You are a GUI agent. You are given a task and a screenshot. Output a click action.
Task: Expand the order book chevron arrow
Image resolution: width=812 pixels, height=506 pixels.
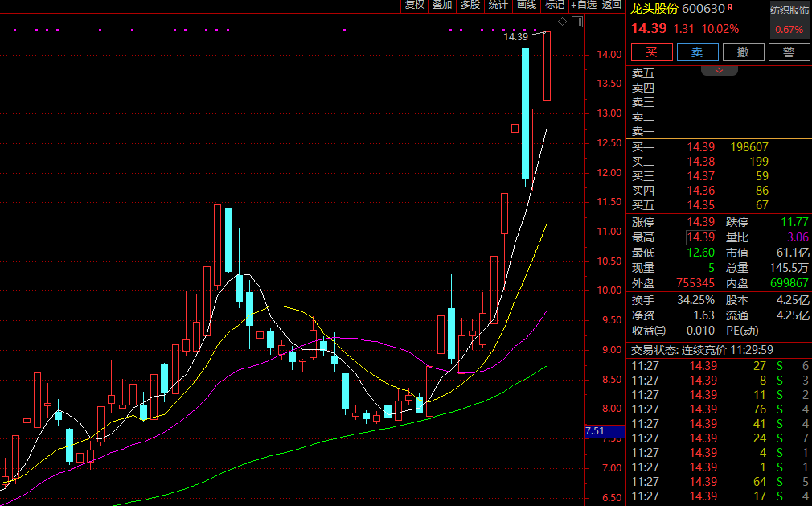pos(720,70)
